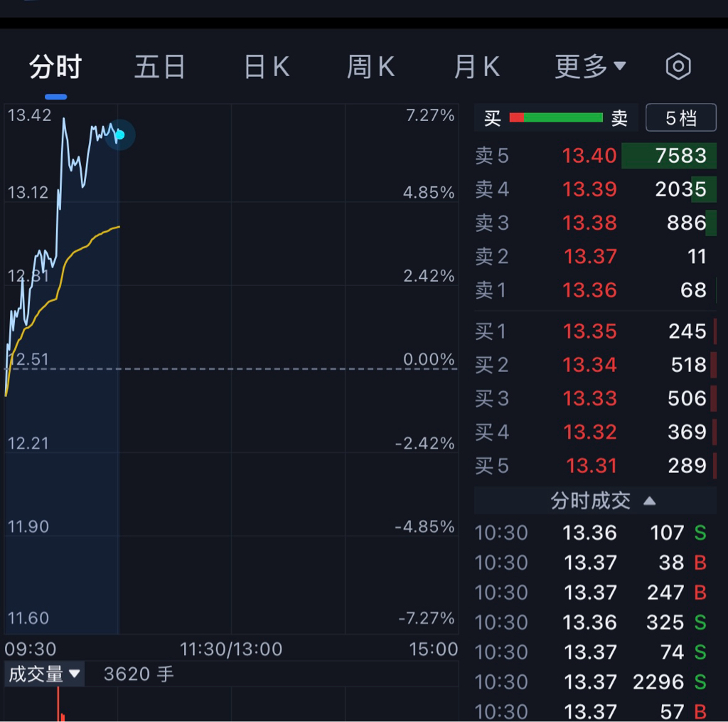Switch to the 五日 chart tab

coord(160,68)
